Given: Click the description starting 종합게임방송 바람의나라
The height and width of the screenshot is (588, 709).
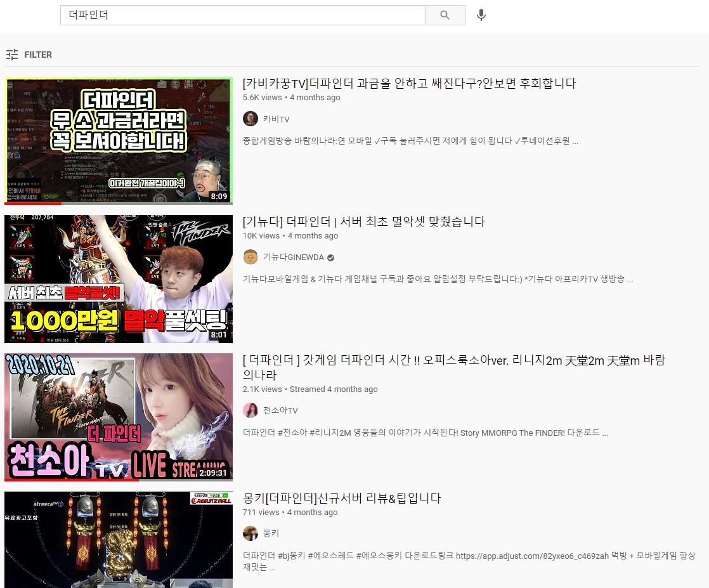Looking at the screenshot, I should click(x=410, y=141).
